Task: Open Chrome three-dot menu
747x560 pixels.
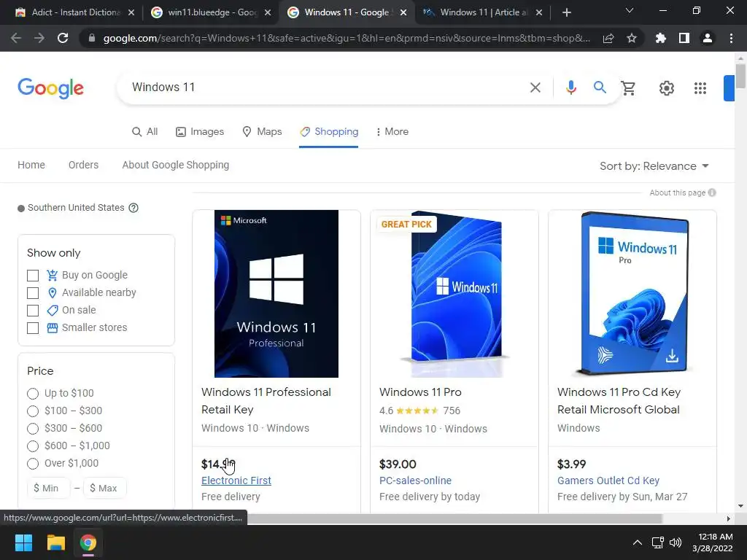Action: (x=731, y=38)
